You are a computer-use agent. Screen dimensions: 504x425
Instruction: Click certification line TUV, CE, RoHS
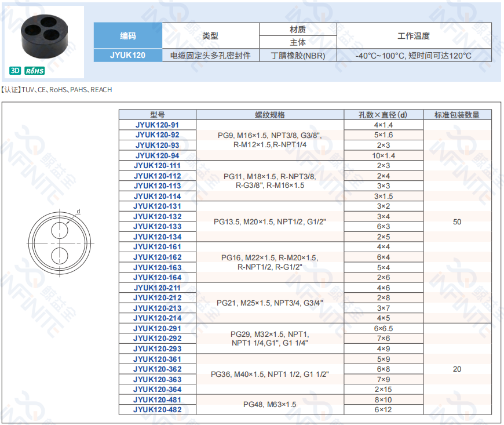coord(57,90)
